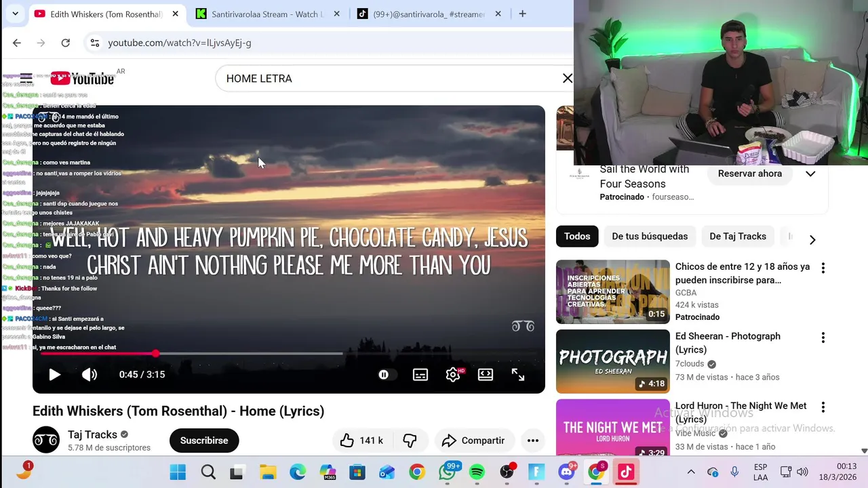
Task: Toggle subtitles/closed captions button
Action: tap(420, 374)
